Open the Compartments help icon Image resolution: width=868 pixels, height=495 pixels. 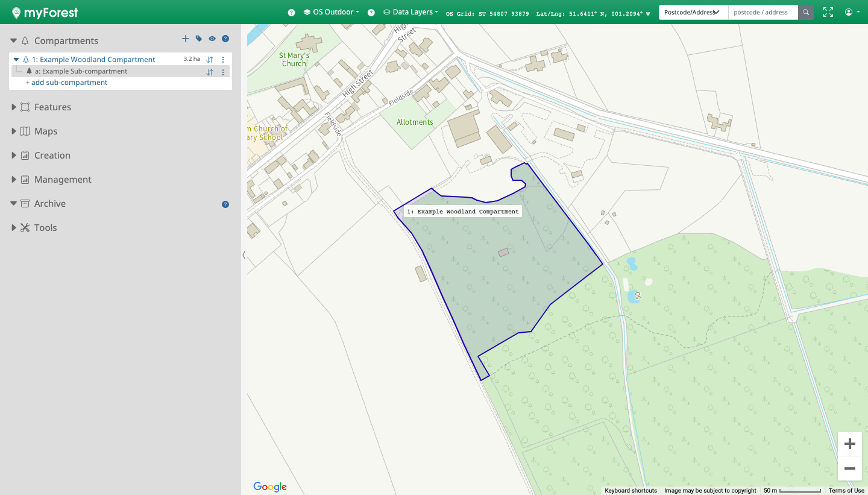225,39
